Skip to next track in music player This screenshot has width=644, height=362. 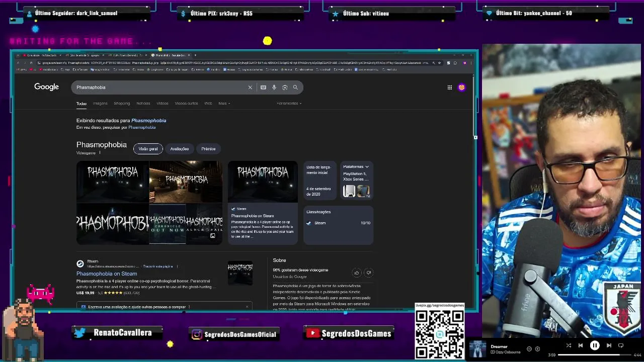[x=609, y=345]
